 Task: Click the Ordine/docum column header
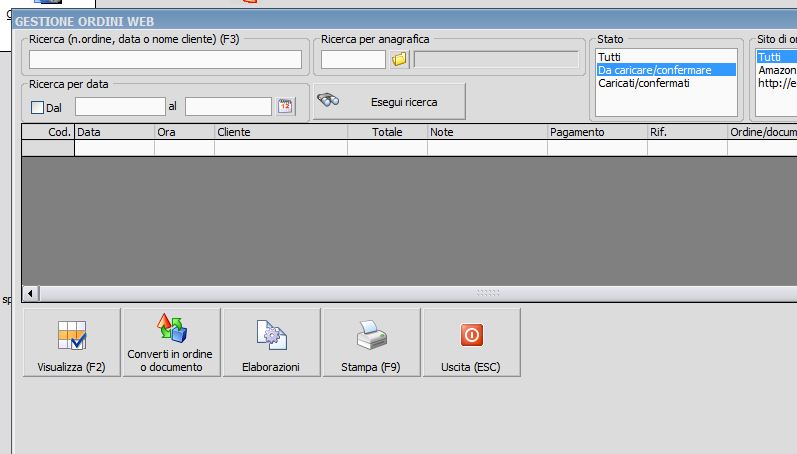pyautogui.click(x=762, y=132)
